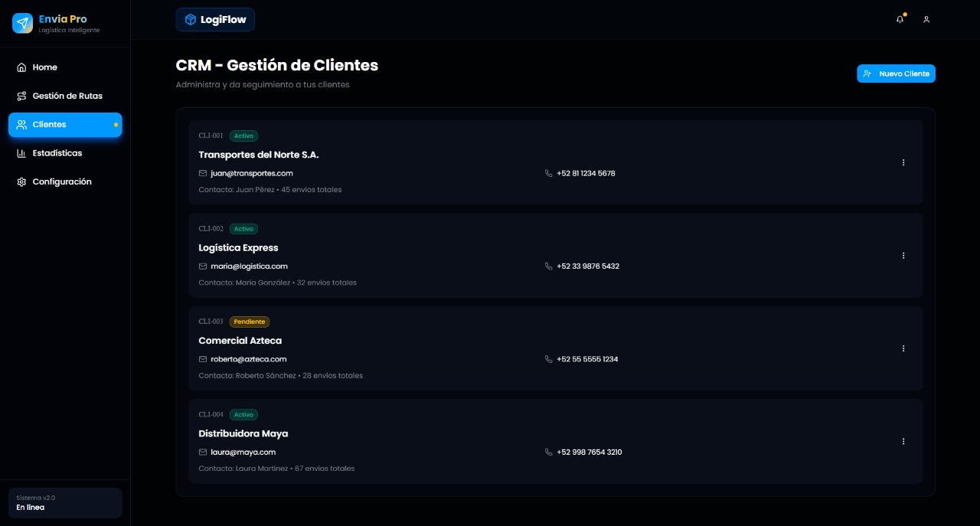Viewport: 980px width, 526px height.
Task: Open the notifications bell
Action: tap(900, 20)
